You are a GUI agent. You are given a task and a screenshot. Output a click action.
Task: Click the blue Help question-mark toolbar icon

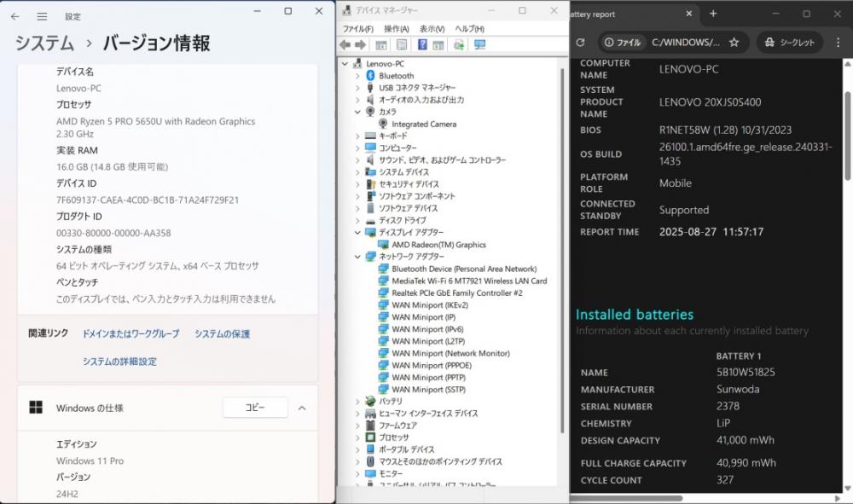[x=422, y=44]
